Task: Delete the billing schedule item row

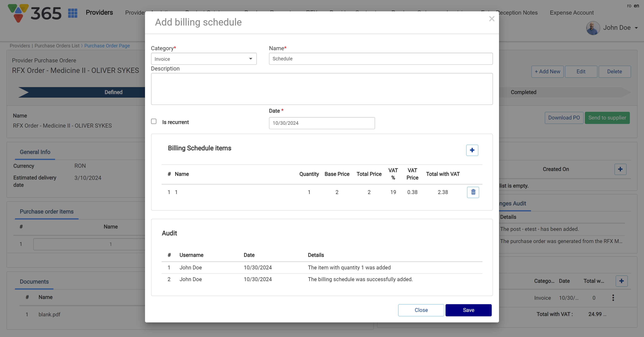Action: point(473,192)
